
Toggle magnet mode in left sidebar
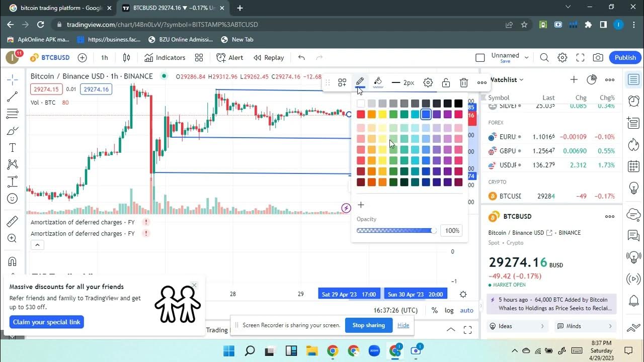(13, 261)
